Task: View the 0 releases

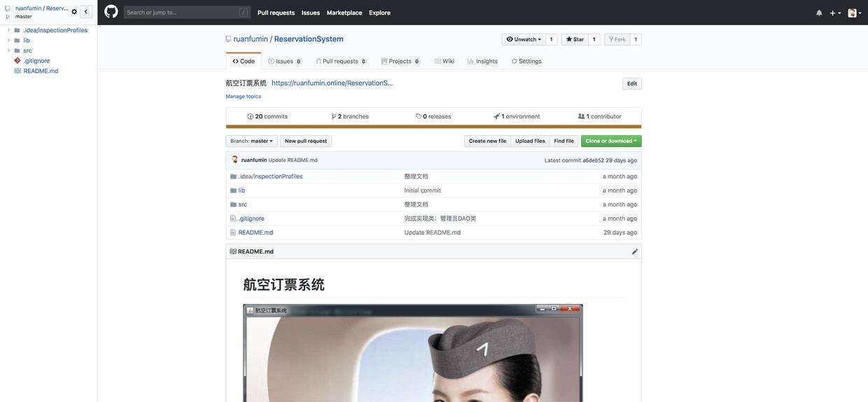Action: pyautogui.click(x=433, y=116)
